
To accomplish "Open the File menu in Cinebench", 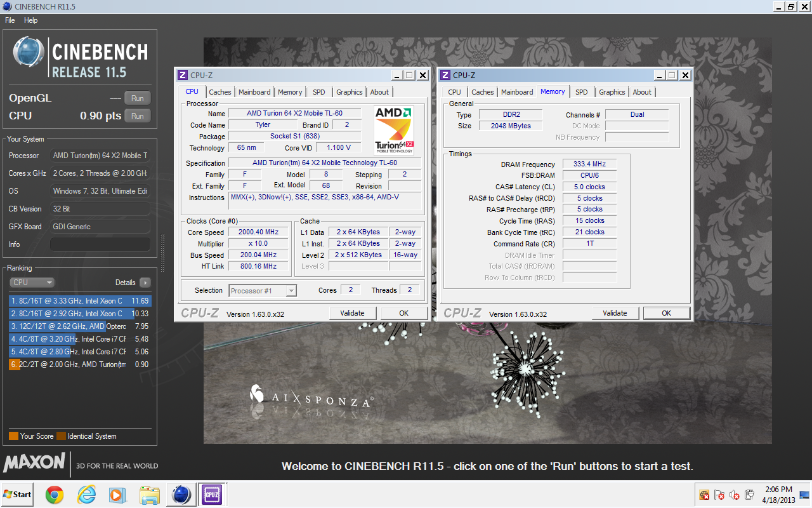I will click(10, 20).
